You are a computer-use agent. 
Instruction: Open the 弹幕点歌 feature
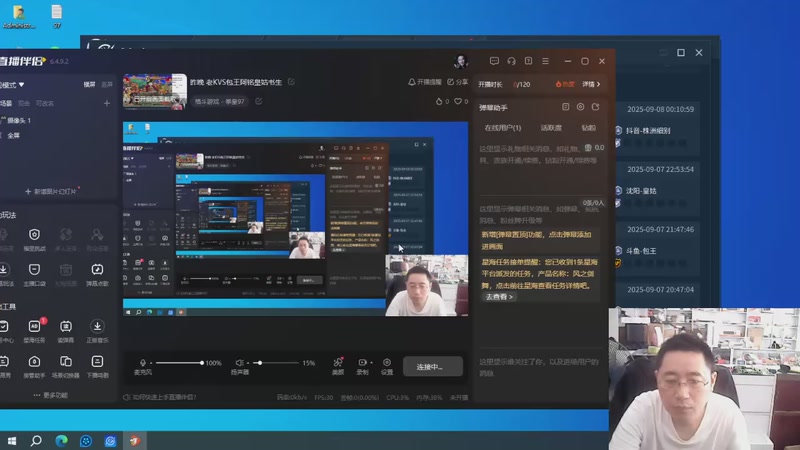[x=97, y=274]
